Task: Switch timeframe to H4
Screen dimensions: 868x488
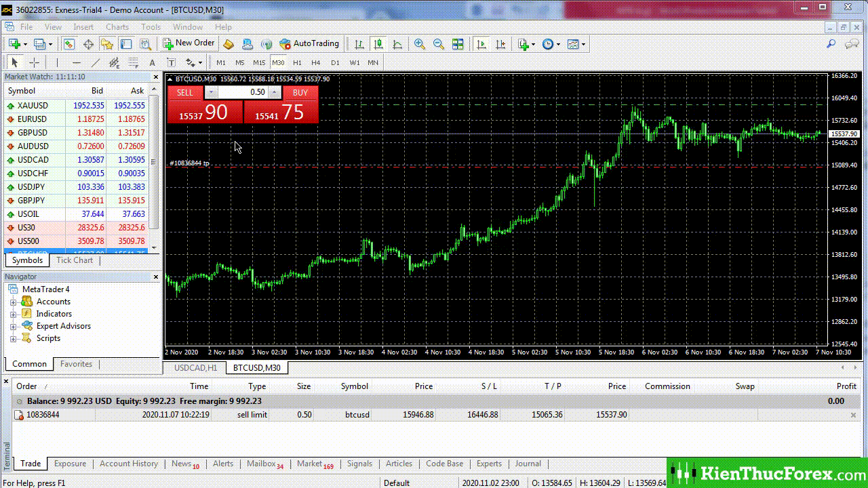Action: (x=316, y=62)
